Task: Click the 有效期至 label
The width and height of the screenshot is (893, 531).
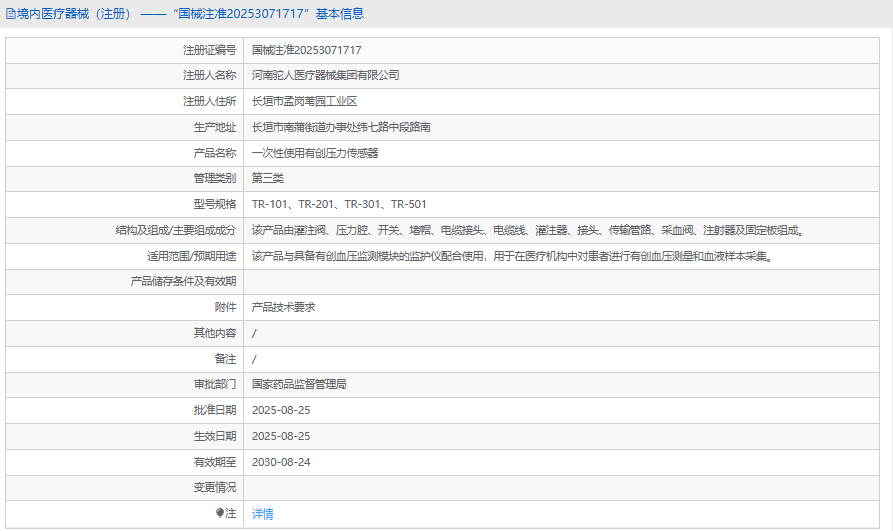Action: (215, 462)
